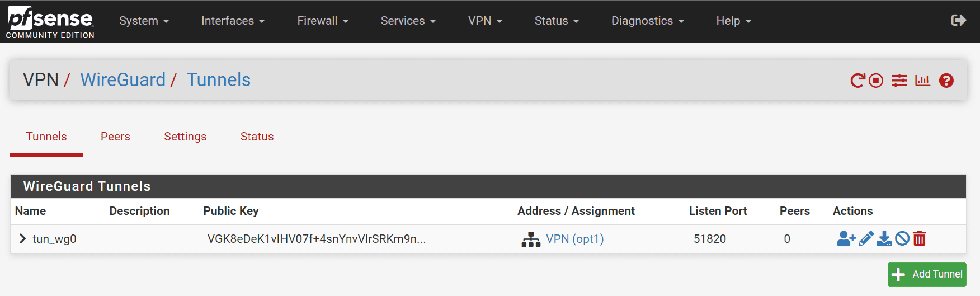Download the tun_wg0 configuration

click(884, 239)
